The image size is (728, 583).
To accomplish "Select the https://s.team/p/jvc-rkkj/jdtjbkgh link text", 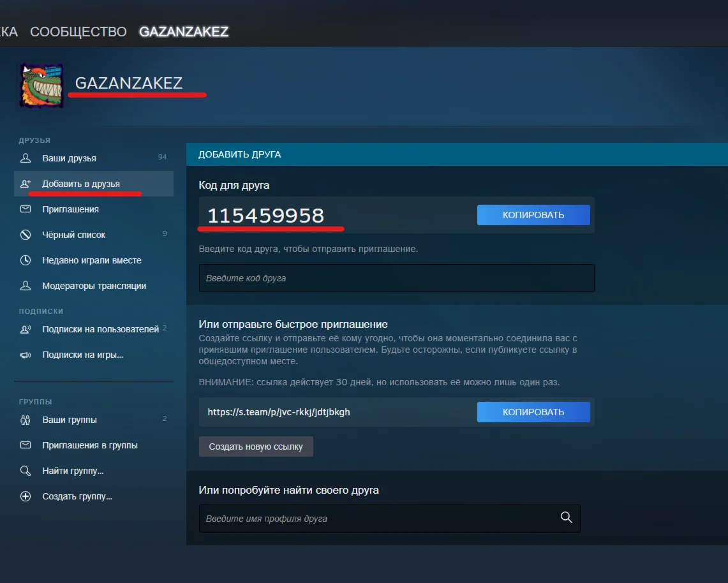I will [x=279, y=412].
